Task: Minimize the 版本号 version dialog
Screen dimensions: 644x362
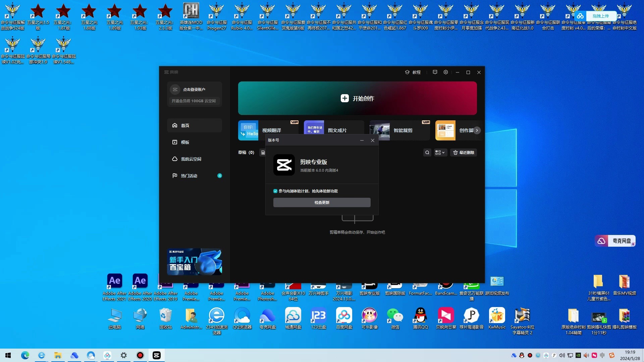Action: pyautogui.click(x=362, y=140)
